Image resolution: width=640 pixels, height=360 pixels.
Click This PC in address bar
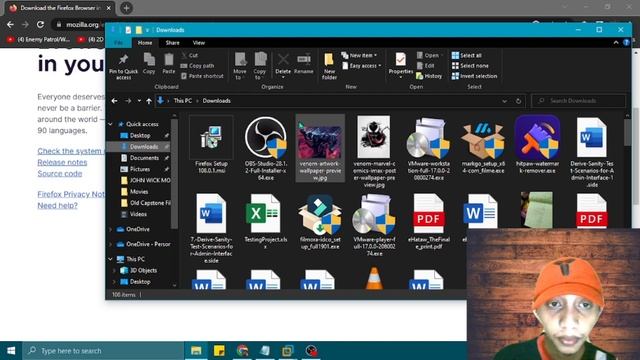(182, 101)
